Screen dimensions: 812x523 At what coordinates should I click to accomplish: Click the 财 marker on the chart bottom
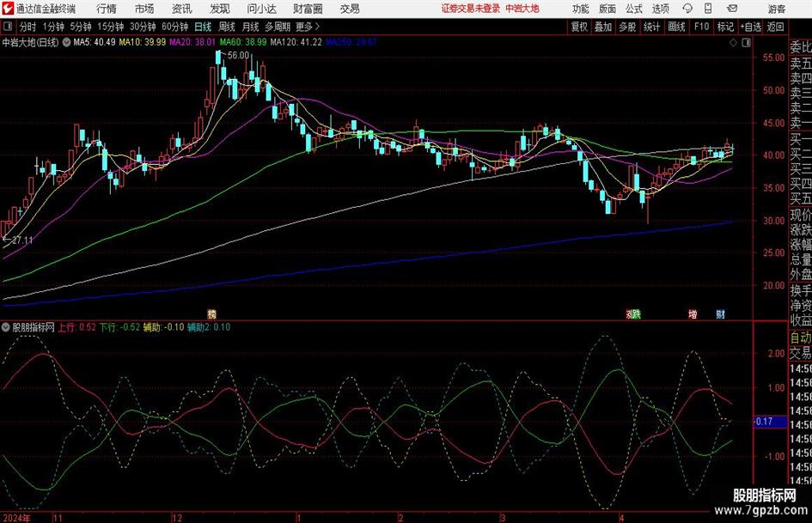(x=720, y=313)
